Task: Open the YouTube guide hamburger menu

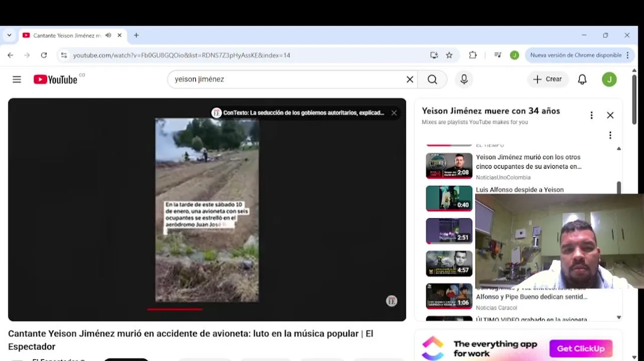Action: click(x=17, y=79)
